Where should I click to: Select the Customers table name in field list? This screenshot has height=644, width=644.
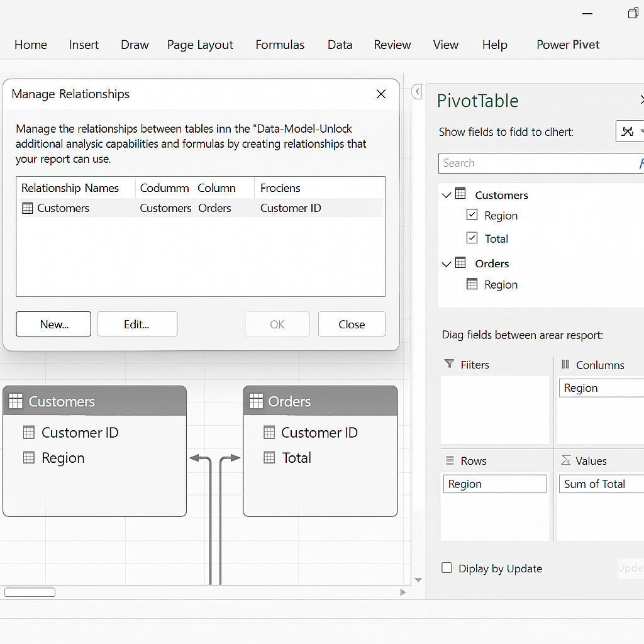pos(501,195)
